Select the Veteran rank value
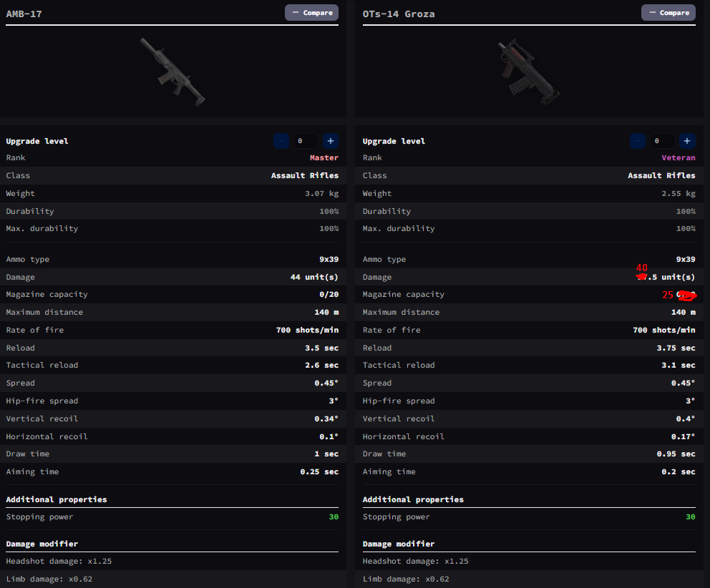 pos(679,157)
